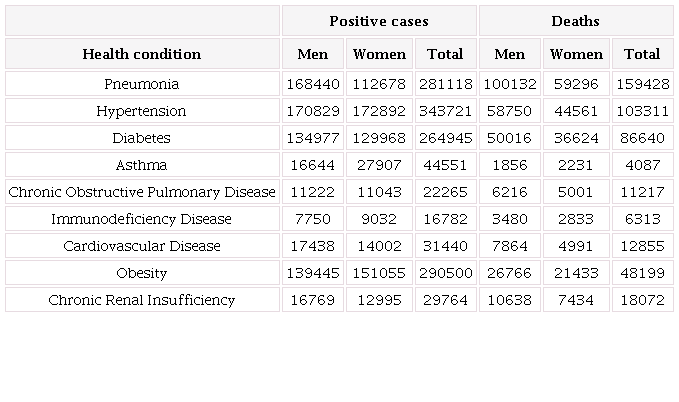The image size is (679, 402).
Task: Select Hypertension total deaths value 103311
Action: (x=642, y=111)
